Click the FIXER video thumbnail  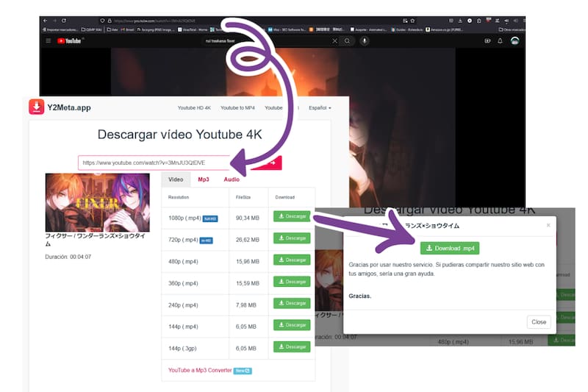point(97,202)
